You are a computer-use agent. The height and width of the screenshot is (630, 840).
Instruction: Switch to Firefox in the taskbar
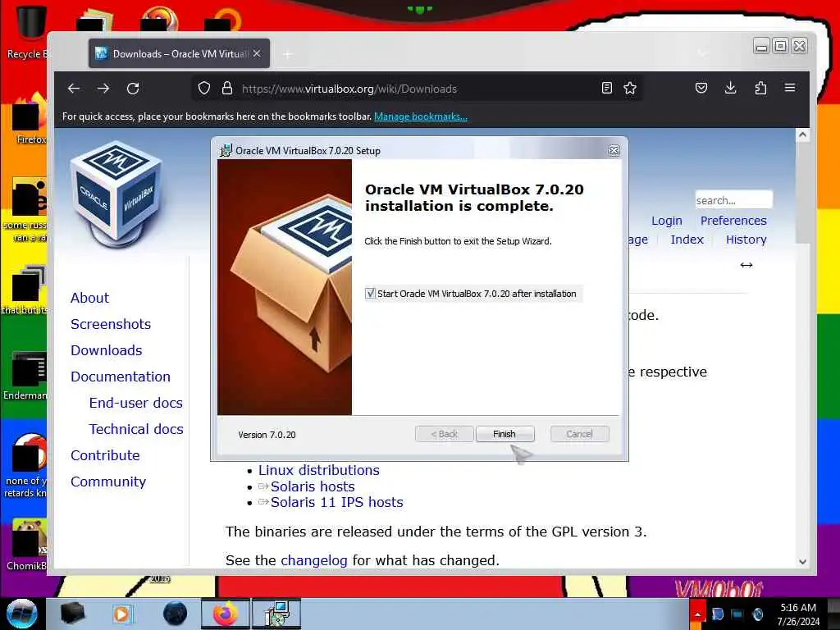[225, 614]
